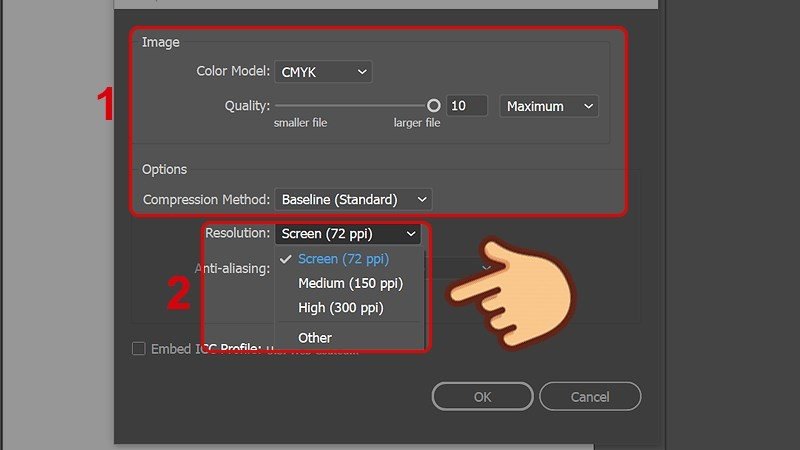Open the Compression Method Baseline (Standard) dropdown

353,199
